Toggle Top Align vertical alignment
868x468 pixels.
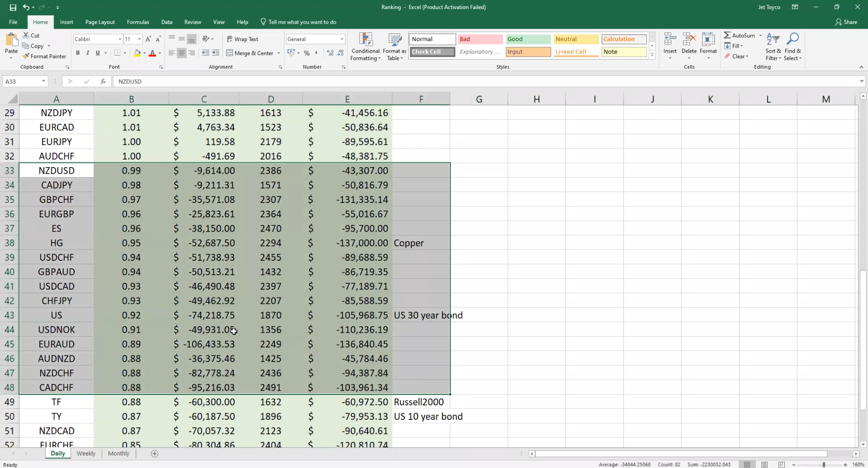(172, 39)
